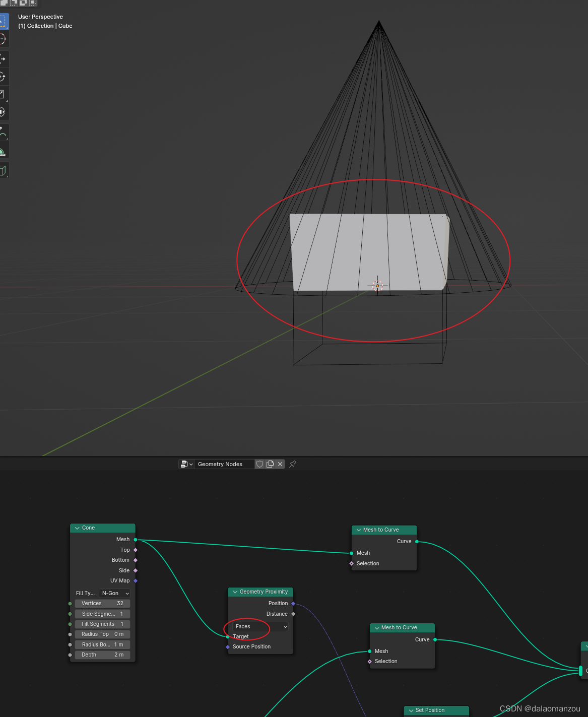Collapse the upper Mesh to Curve node
Screen dimensions: 588x717
358,530
